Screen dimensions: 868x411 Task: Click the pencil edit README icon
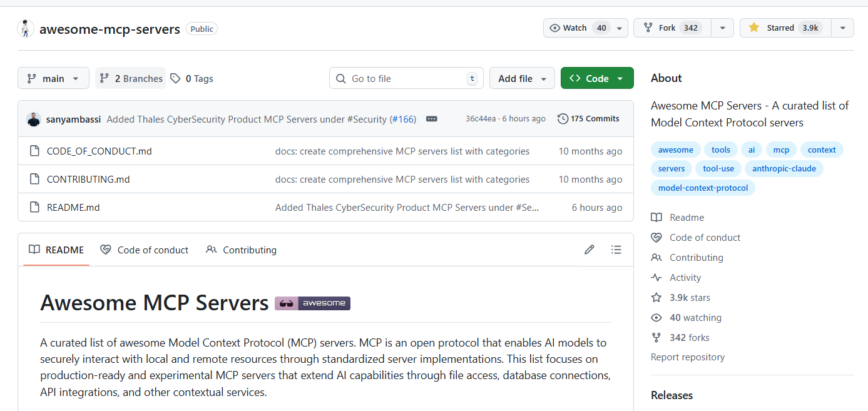589,250
